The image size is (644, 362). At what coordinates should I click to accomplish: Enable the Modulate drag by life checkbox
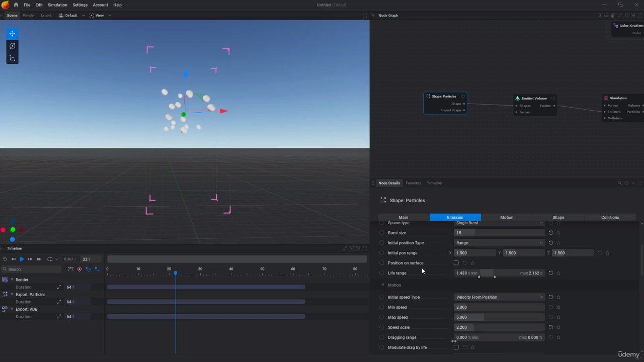click(456, 347)
